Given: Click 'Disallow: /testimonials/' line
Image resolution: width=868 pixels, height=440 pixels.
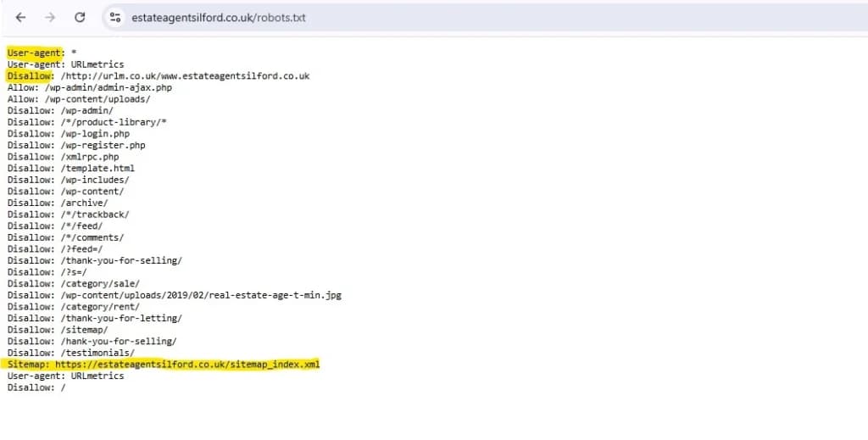Looking at the screenshot, I should 71,353.
